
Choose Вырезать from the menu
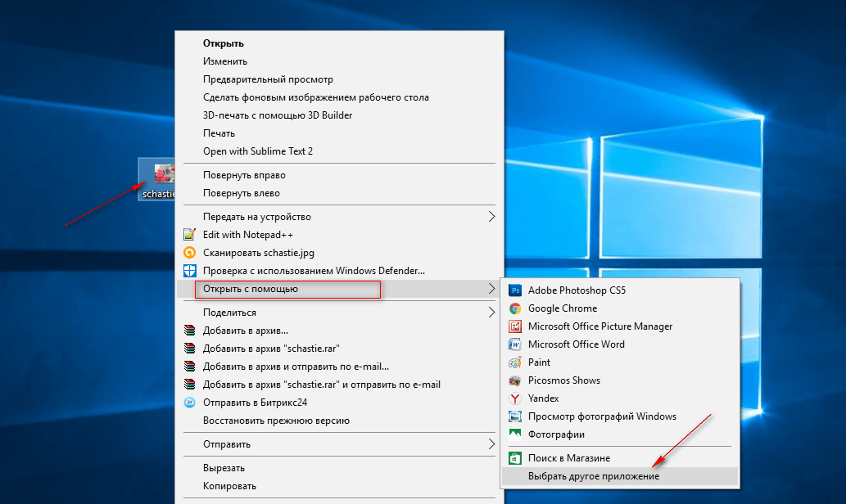[x=224, y=468]
